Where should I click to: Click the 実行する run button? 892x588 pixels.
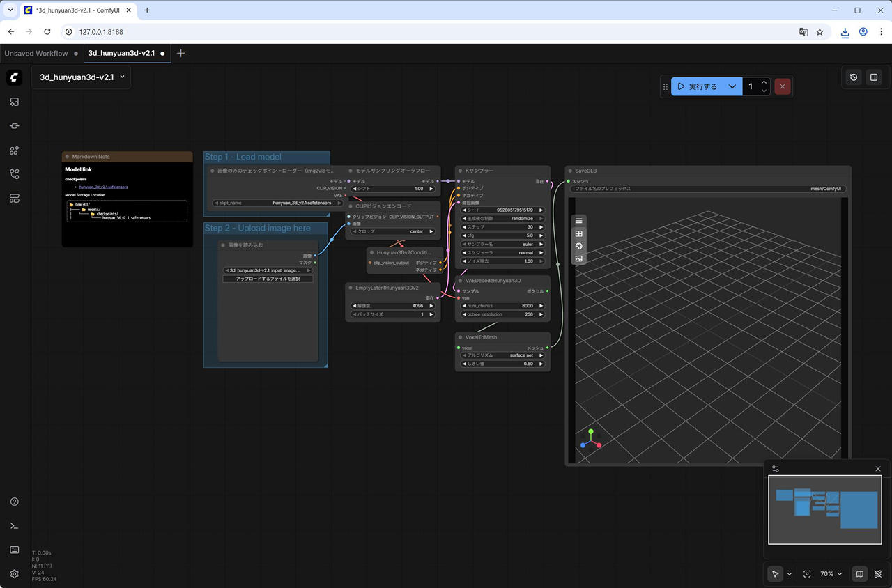click(x=698, y=86)
